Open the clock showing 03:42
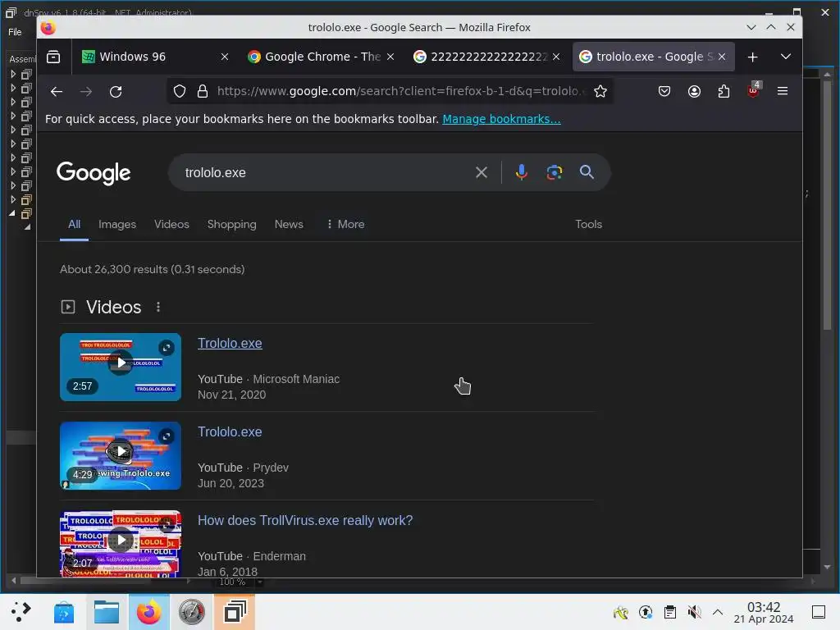Image resolution: width=840 pixels, height=630 pixels. click(764, 612)
